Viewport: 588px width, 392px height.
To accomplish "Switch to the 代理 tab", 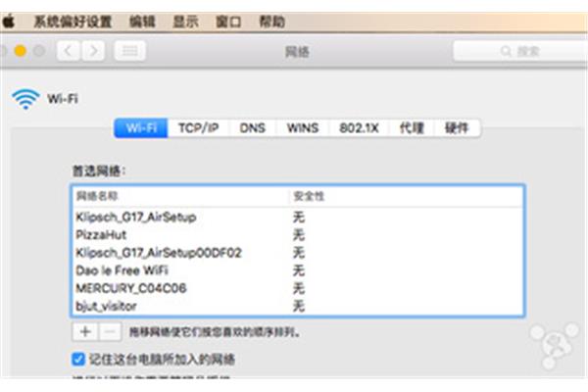I will pyautogui.click(x=412, y=128).
